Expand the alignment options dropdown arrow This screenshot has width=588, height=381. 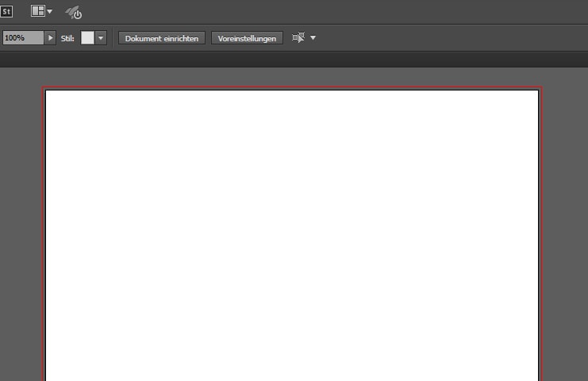point(313,38)
